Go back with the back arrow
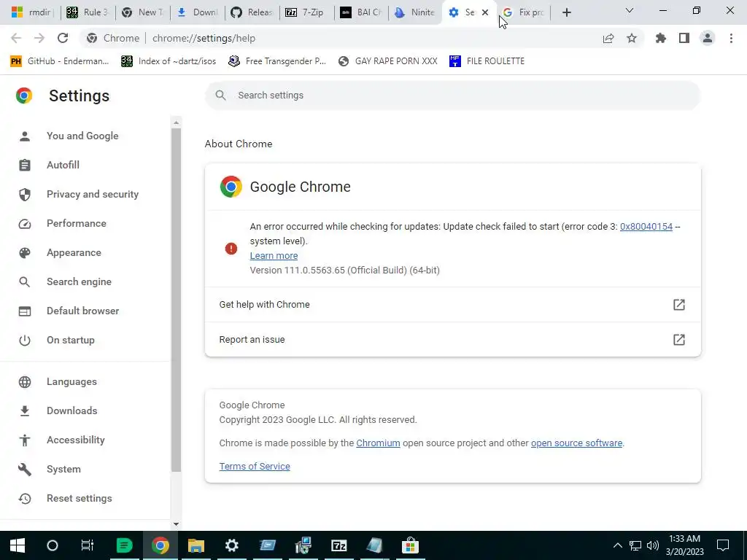 (16, 38)
